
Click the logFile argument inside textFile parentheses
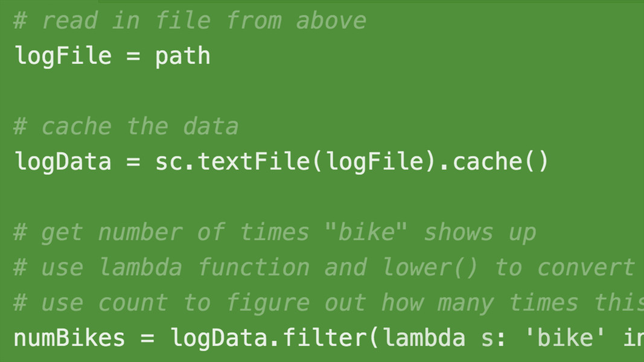click(375, 161)
